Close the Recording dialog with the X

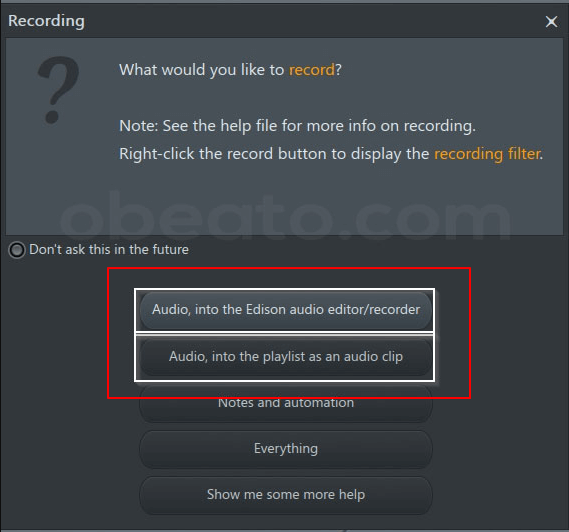coord(551,21)
